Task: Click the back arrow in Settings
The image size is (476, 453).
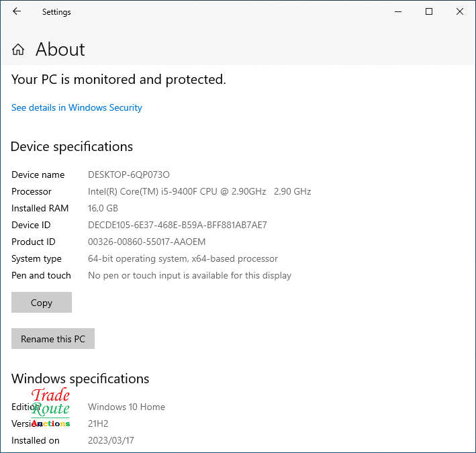Action: pos(17,11)
